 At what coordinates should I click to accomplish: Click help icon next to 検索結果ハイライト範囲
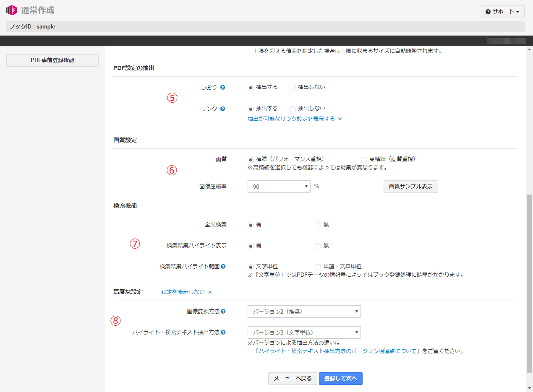(223, 267)
